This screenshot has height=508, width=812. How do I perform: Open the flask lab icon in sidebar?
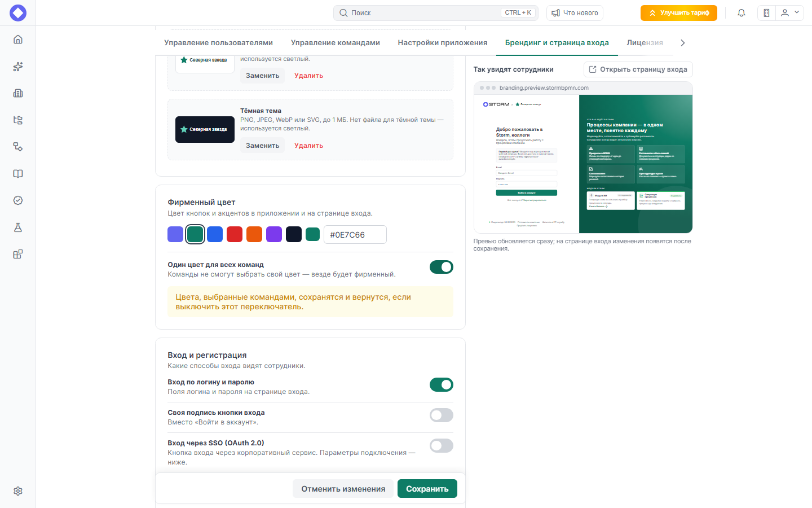coord(18,227)
